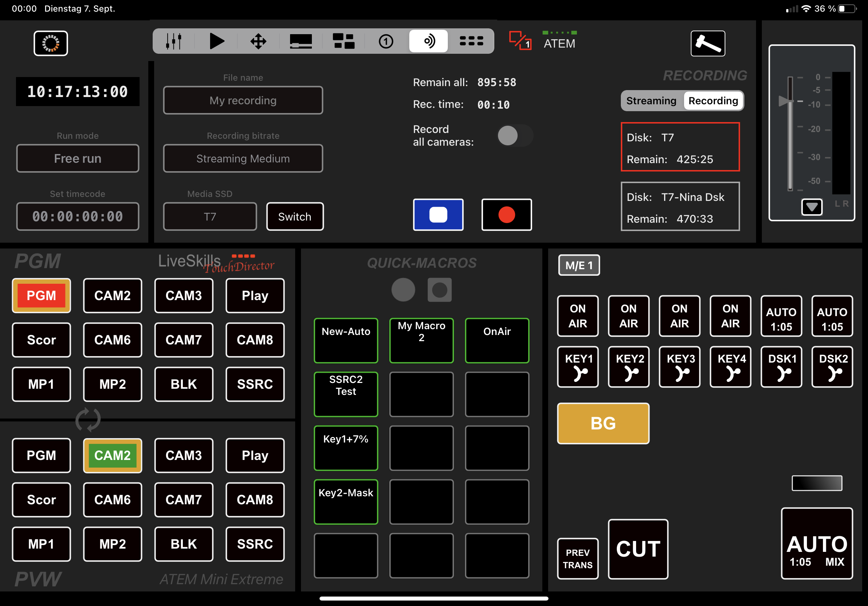
Task: Run the My Macro 2 quick macro
Action: pyautogui.click(x=422, y=340)
